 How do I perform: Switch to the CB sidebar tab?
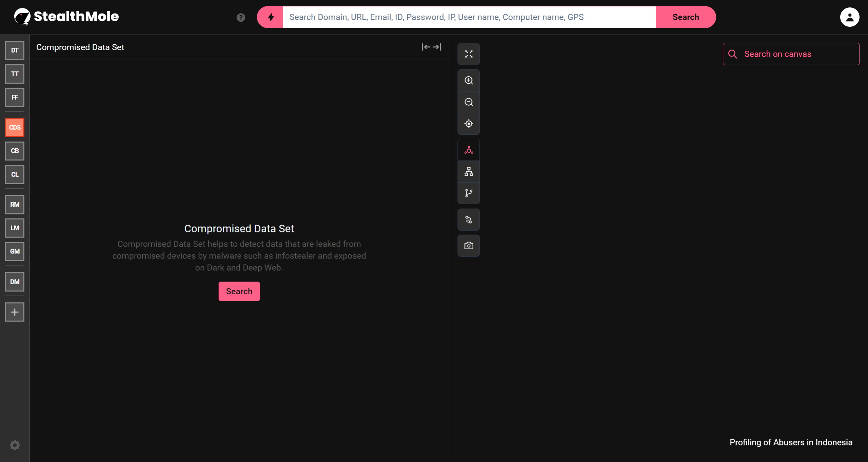tap(15, 151)
